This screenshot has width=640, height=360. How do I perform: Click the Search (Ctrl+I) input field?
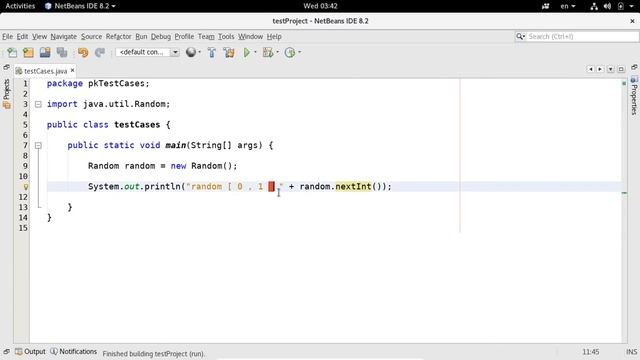click(x=582, y=36)
